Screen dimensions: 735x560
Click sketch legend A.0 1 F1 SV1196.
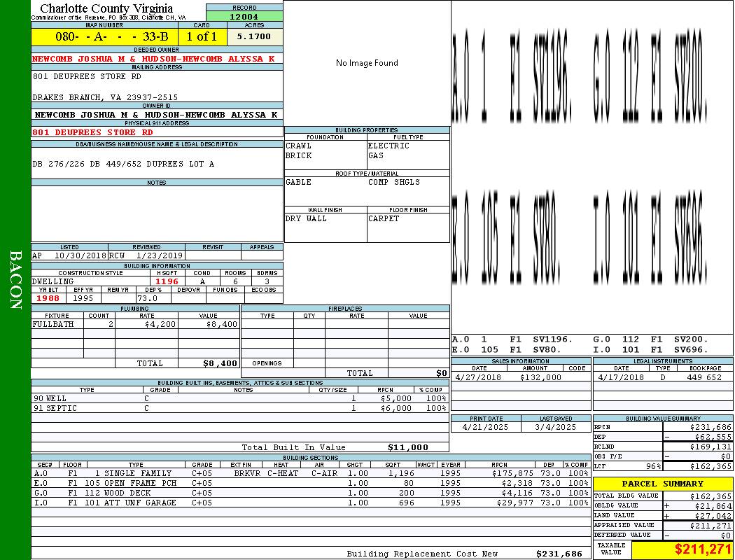513,339
